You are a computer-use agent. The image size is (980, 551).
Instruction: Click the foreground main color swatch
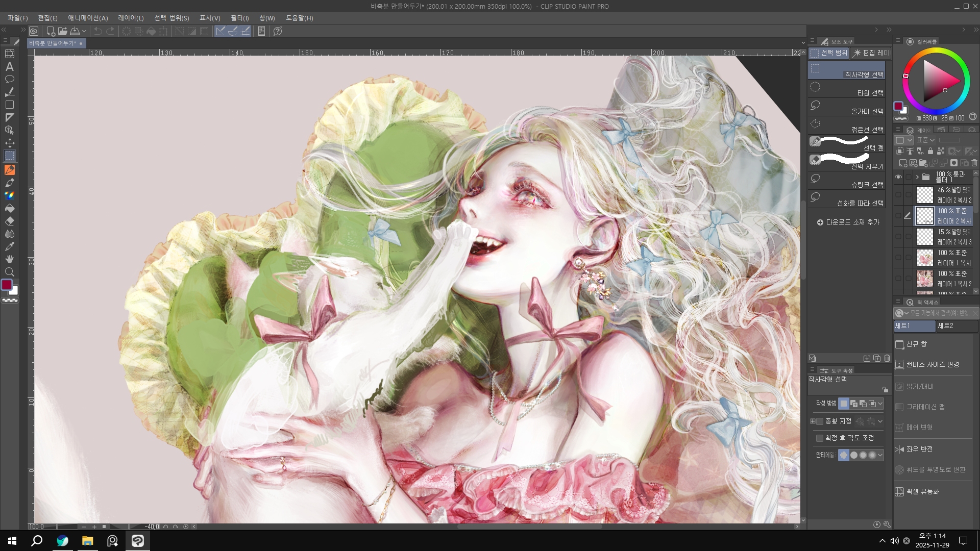tap(7, 285)
